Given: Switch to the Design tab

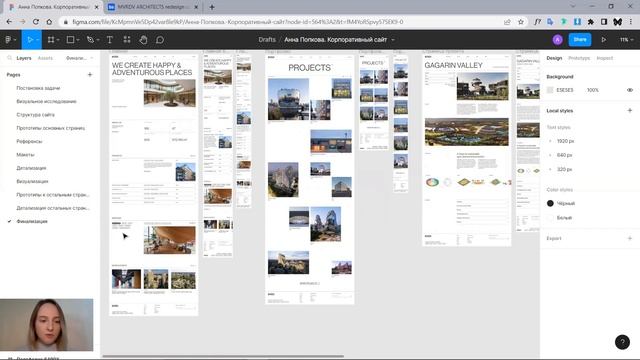Looking at the screenshot, I should point(554,58).
